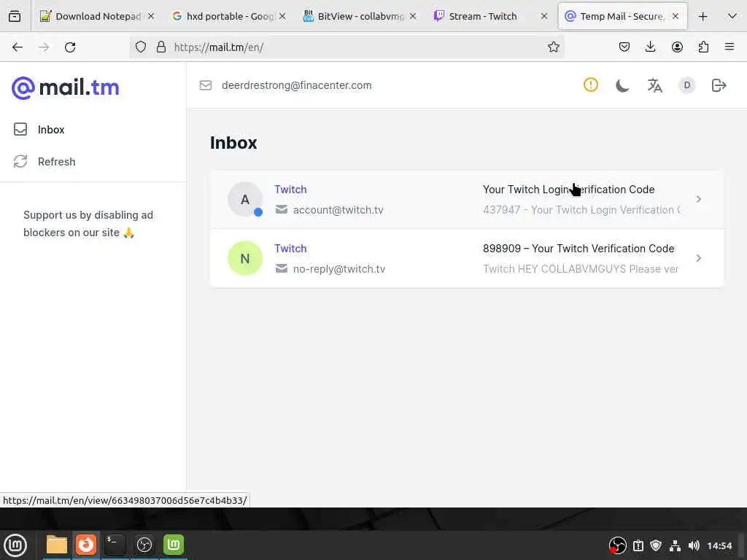Open the Firefox application hamburger menu
Image resolution: width=747 pixels, height=560 pixels.
coord(729,47)
